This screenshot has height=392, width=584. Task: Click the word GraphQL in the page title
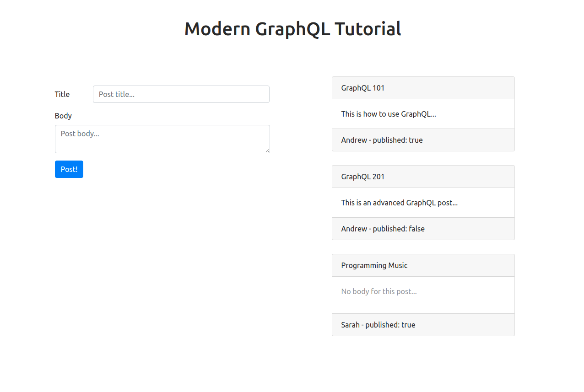[x=292, y=29]
